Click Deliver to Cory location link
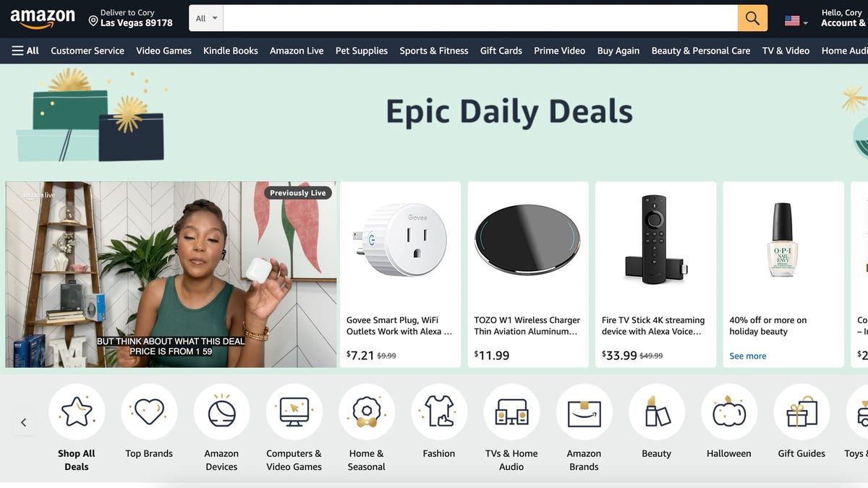This screenshot has width=868, height=488. (131, 18)
